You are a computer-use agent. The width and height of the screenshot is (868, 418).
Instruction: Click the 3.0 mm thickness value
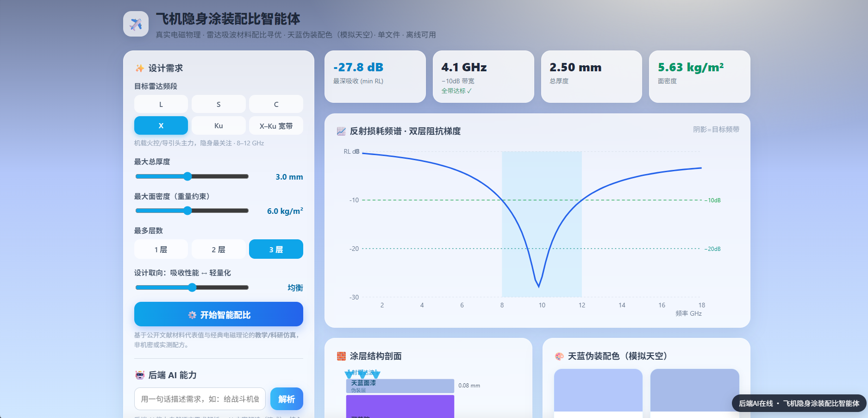pyautogui.click(x=289, y=177)
